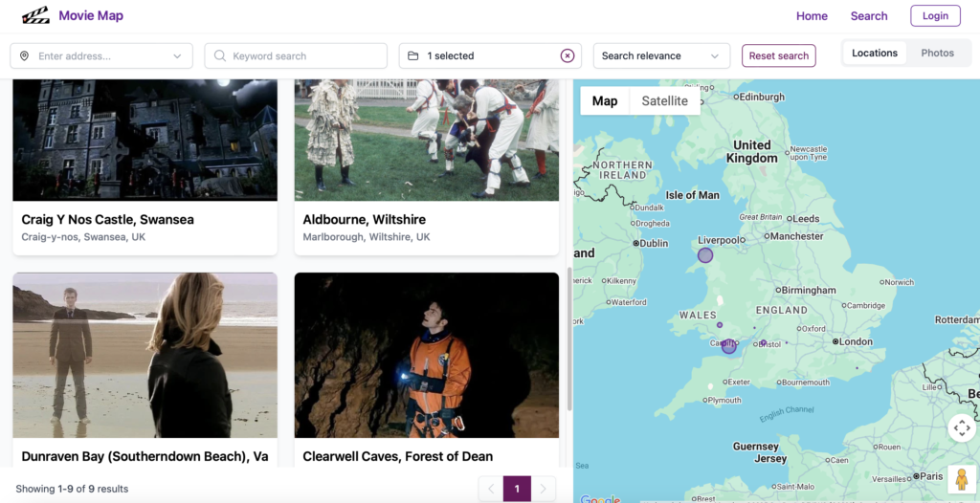Click the map marker near Cardiff
Screen dimensions: 980x503
729,346
